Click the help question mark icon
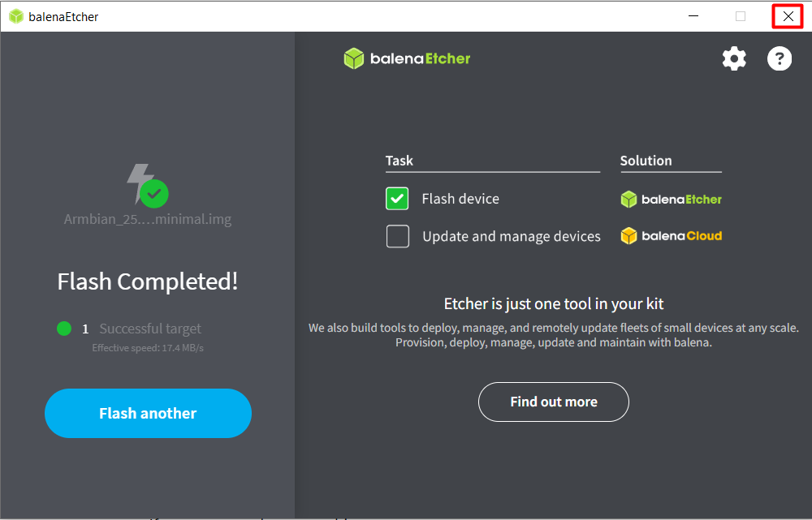 [780, 58]
